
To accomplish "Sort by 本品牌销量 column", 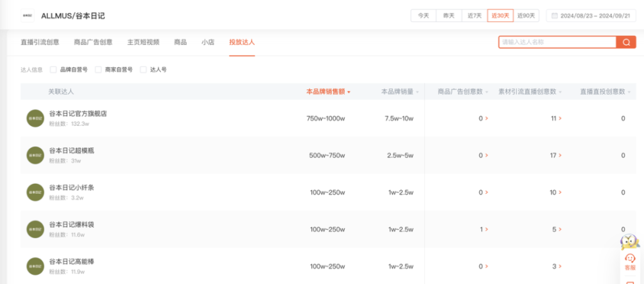I will [x=400, y=92].
